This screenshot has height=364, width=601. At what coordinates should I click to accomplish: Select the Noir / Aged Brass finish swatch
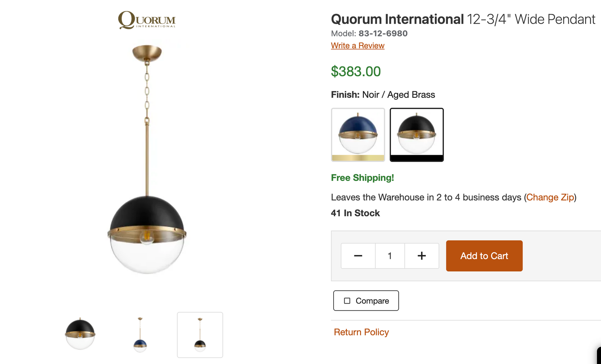[416, 134]
